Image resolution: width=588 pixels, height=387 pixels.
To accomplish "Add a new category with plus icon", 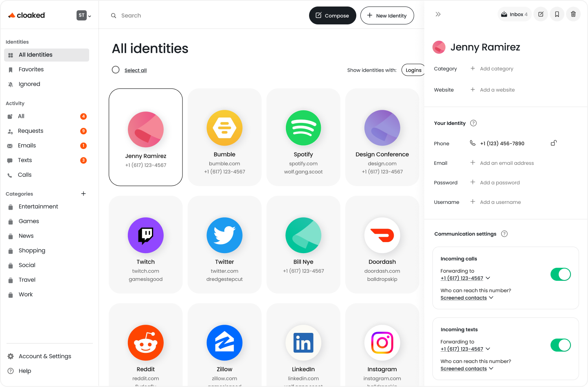I will (x=83, y=194).
